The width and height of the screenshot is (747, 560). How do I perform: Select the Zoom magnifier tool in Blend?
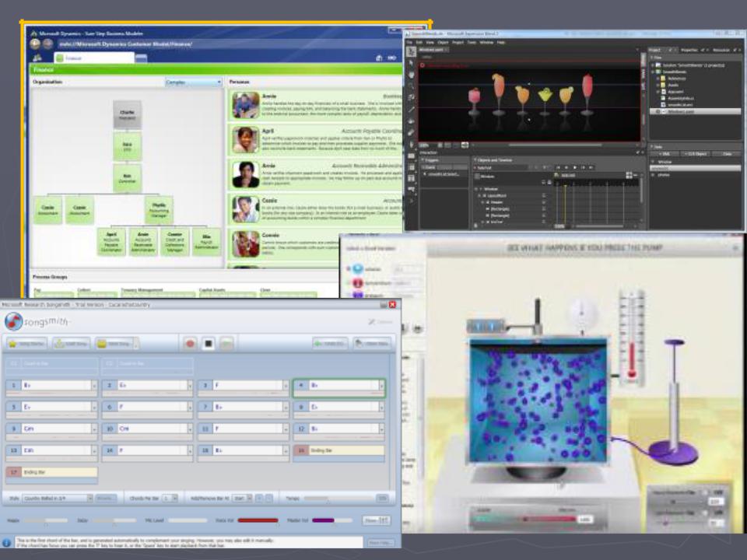coord(411,86)
